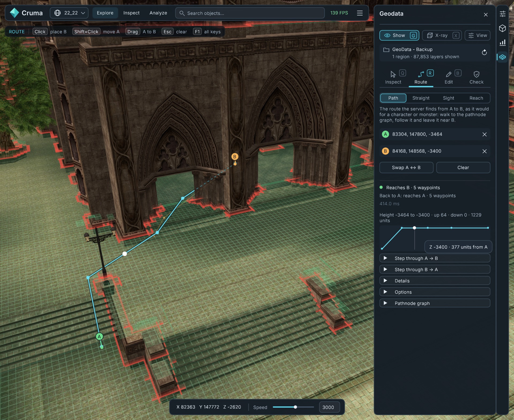Select the Route tool tab

[x=421, y=77]
